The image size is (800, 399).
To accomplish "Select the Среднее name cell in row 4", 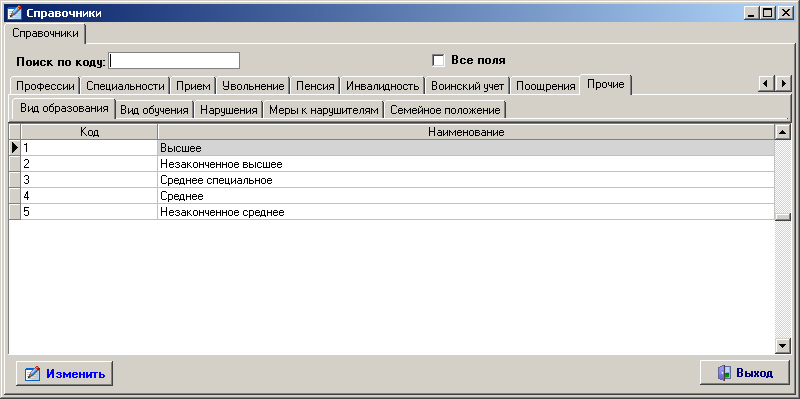I will pos(466,196).
